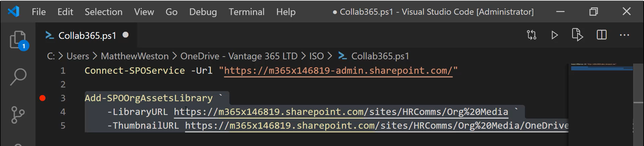This screenshot has height=146, width=644.
Task: Close the Visual Studio Code window
Action: pos(627,11)
